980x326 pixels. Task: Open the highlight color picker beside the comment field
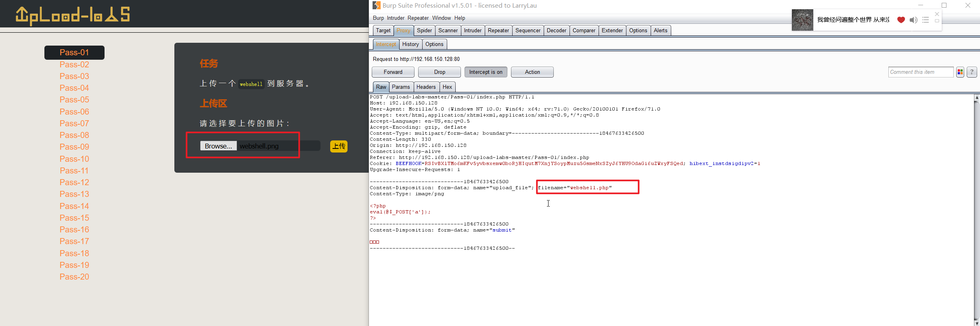(960, 72)
